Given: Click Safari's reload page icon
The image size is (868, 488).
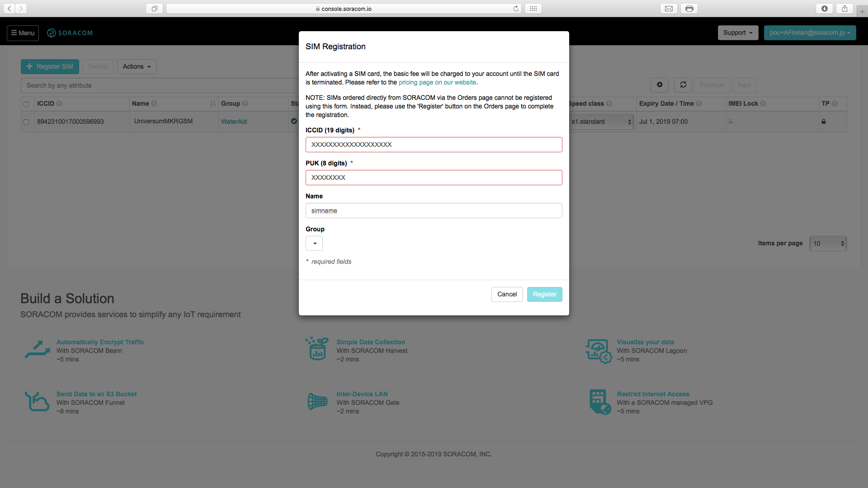Looking at the screenshot, I should click(516, 9).
